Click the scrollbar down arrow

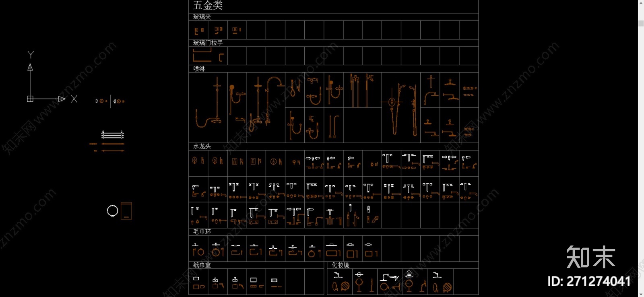pyautogui.click(x=641, y=294)
